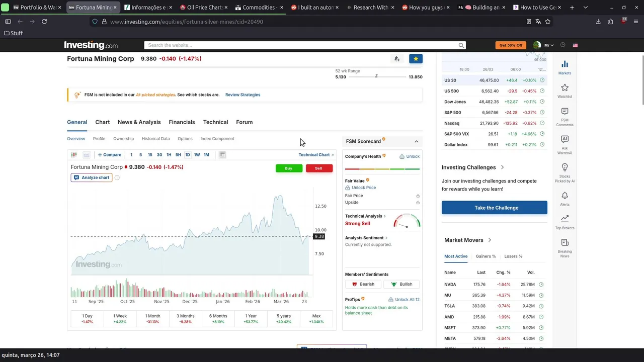
Task: Switch chart to area type icon
Action: tap(87, 155)
